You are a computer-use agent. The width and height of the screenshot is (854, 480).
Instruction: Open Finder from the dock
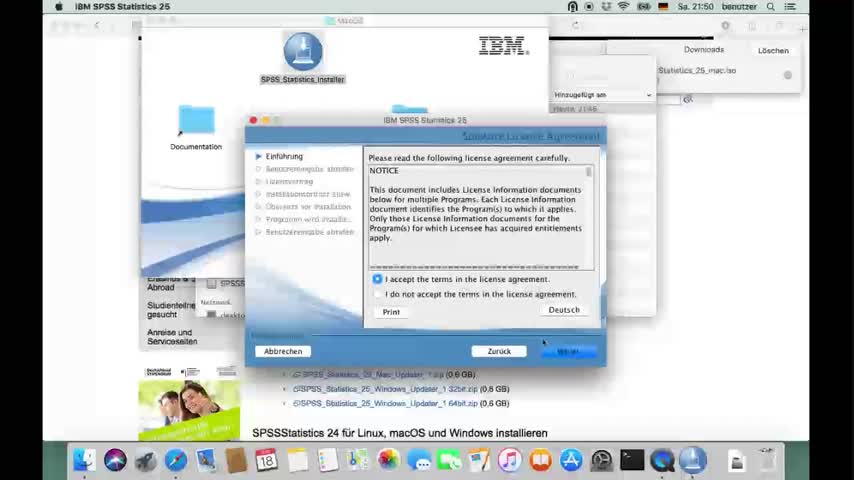click(85, 460)
